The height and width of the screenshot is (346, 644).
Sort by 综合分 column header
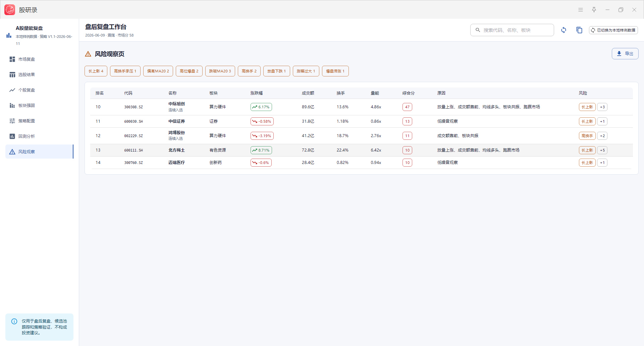tap(409, 93)
